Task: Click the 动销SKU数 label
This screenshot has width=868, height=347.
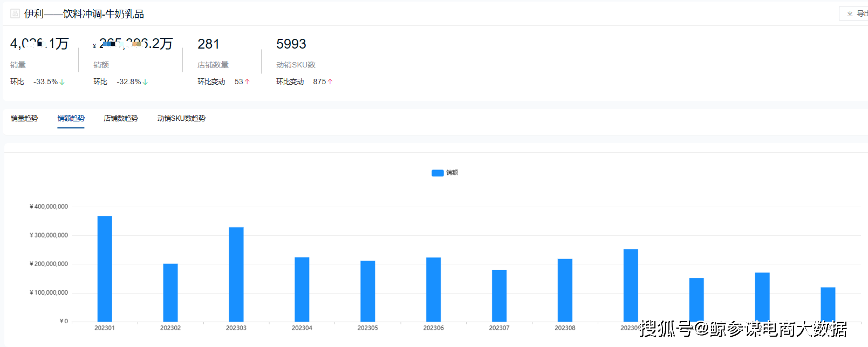Action: pos(296,65)
